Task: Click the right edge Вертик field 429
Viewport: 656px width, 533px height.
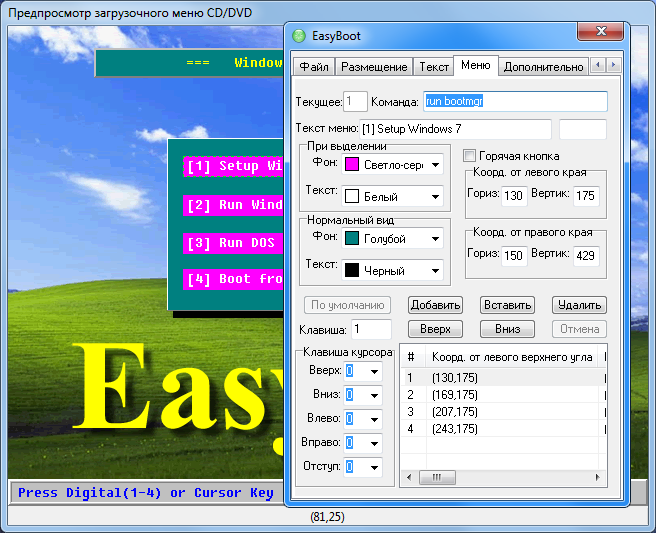Action: [585, 256]
